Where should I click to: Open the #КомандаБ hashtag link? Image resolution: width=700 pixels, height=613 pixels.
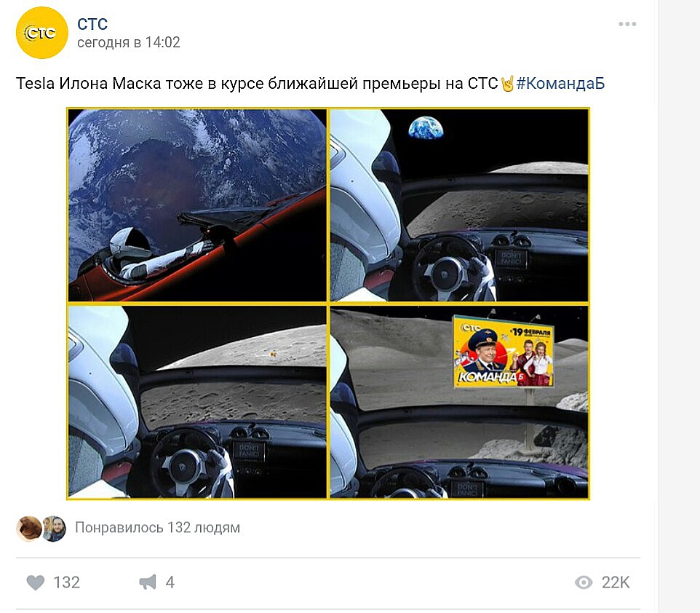tap(560, 84)
